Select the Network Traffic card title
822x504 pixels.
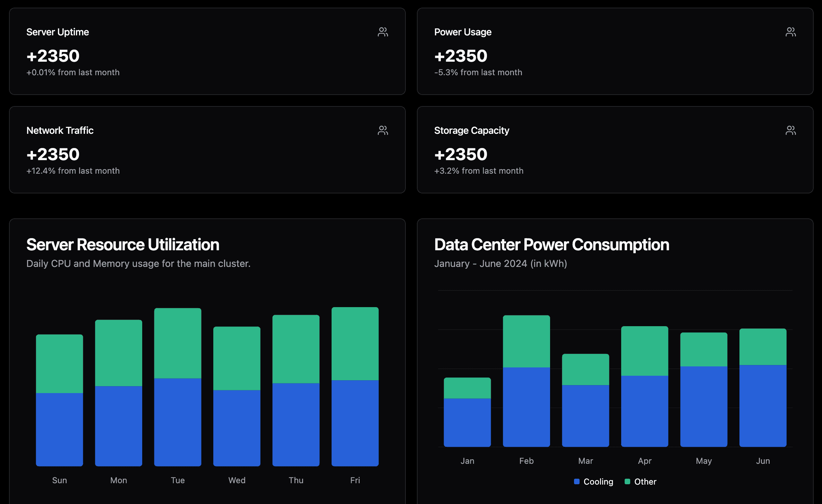[60, 130]
